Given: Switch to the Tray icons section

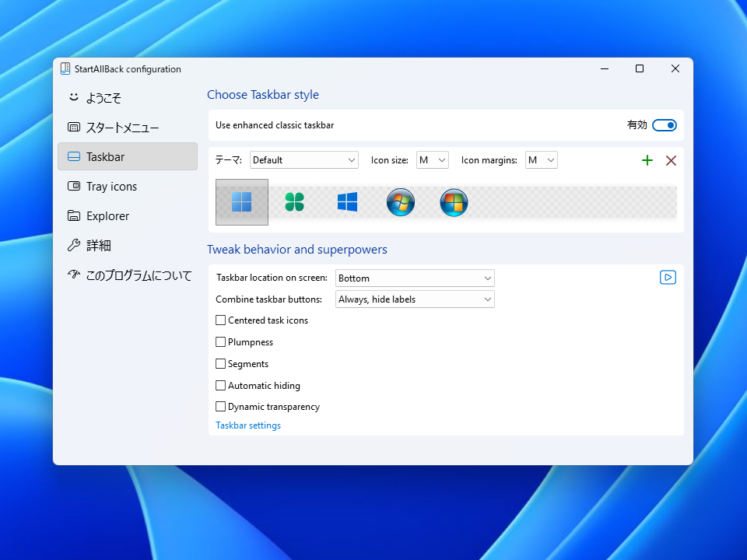Looking at the screenshot, I should click(x=128, y=186).
